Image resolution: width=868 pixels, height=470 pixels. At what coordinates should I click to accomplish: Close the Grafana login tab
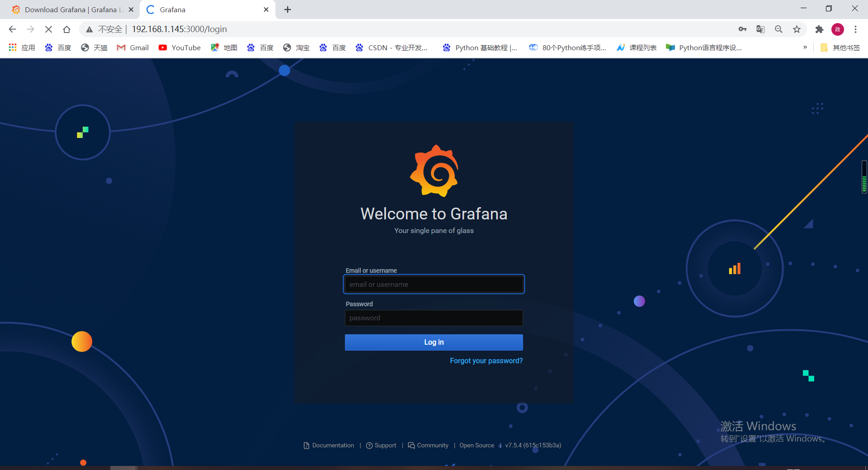[266, 9]
